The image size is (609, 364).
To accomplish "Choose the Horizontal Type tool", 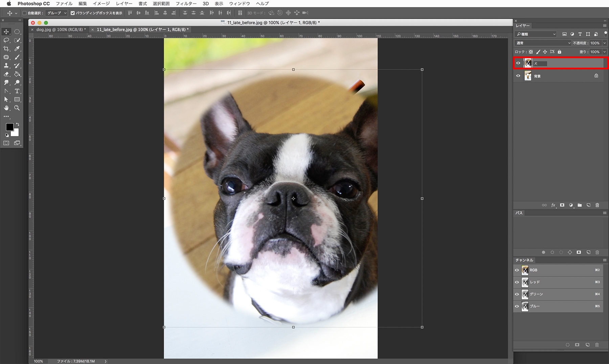I will [x=17, y=91].
